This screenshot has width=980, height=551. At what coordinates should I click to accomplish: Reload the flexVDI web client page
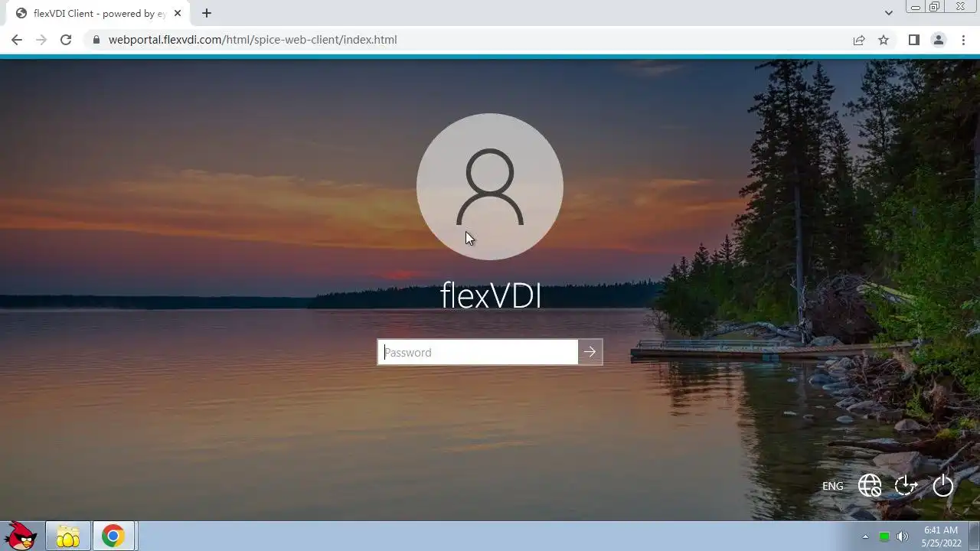pyautogui.click(x=66, y=40)
